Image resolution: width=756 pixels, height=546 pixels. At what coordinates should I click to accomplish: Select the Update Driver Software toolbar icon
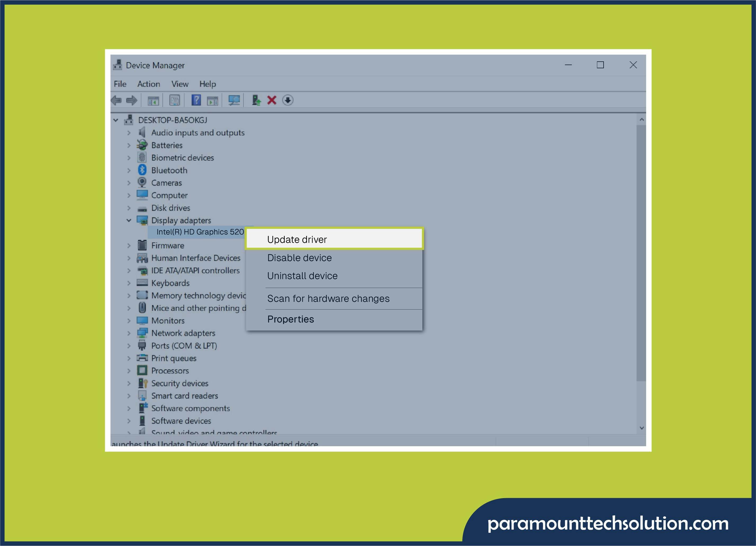(256, 100)
